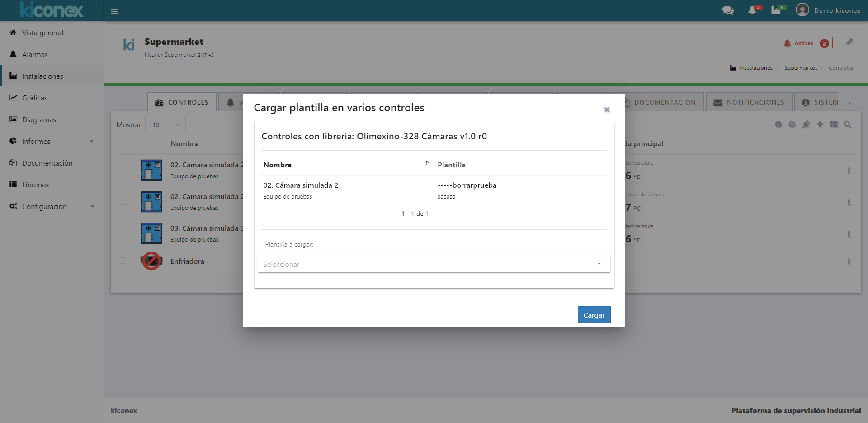The height and width of the screenshot is (423, 868).
Task: Tick the checkbox for 03. Cámara simulada 3
Action: click(x=123, y=233)
